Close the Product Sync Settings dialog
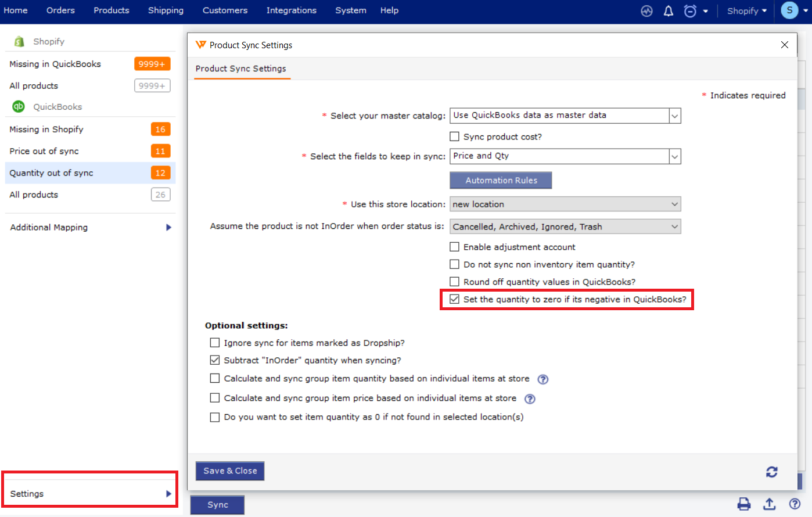Viewport: 812px width, 517px height. 785,45
